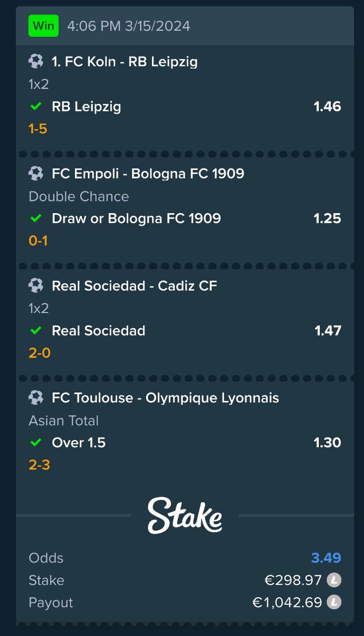This screenshot has height=636, width=364.
Task: Click the Litecoin icon next to Stake amount
Action: coord(334,580)
